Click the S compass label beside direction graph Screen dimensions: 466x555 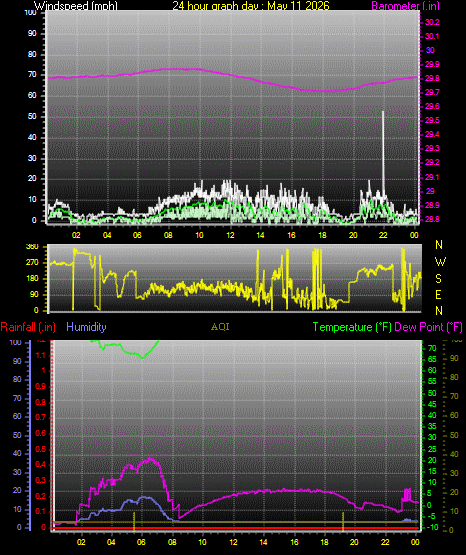[x=438, y=279]
